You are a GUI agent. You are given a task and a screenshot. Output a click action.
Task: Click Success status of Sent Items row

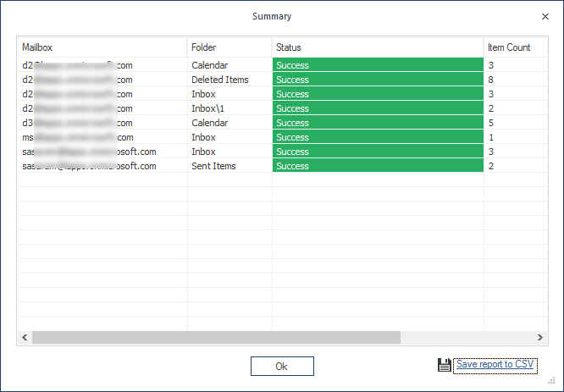(378, 166)
